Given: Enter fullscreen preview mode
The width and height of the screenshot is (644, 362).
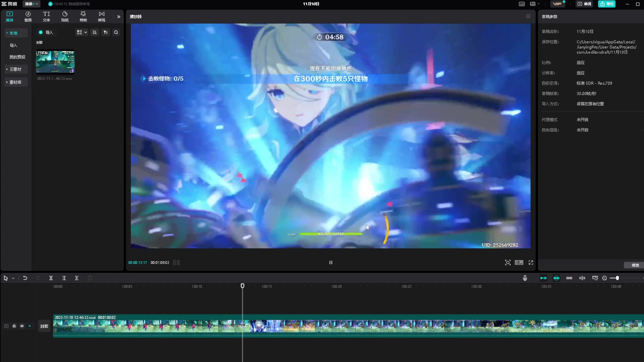Looking at the screenshot, I should (531, 262).
